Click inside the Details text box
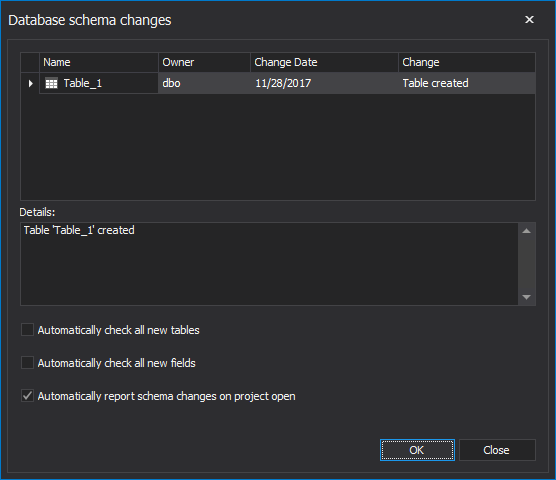This screenshot has height=480, width=556. pyautogui.click(x=269, y=264)
